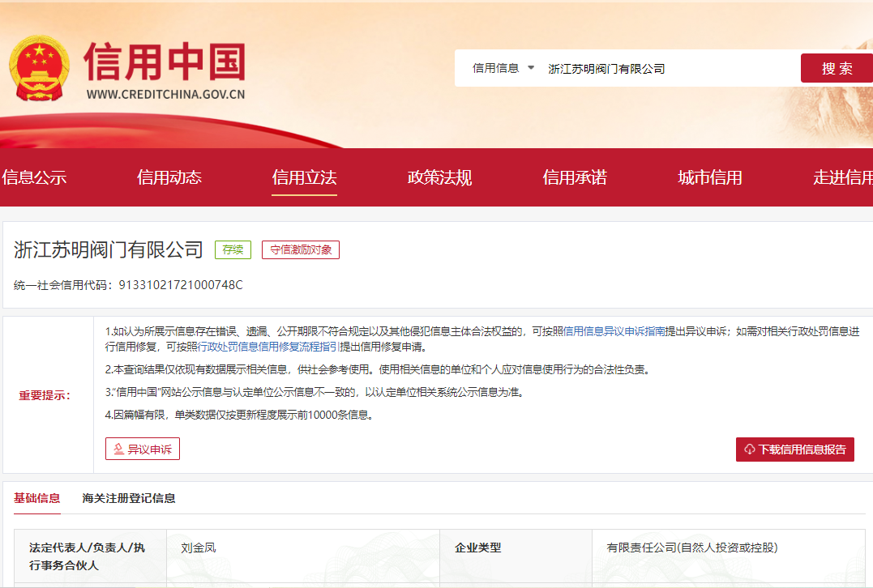873x588 pixels.
Task: Switch to 海关注册登记信息 tab
Action: [x=129, y=498]
